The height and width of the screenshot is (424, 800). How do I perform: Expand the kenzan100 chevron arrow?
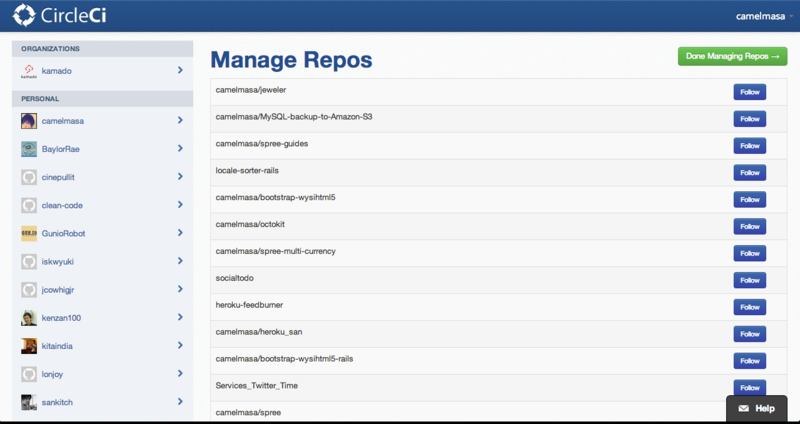coord(180,317)
